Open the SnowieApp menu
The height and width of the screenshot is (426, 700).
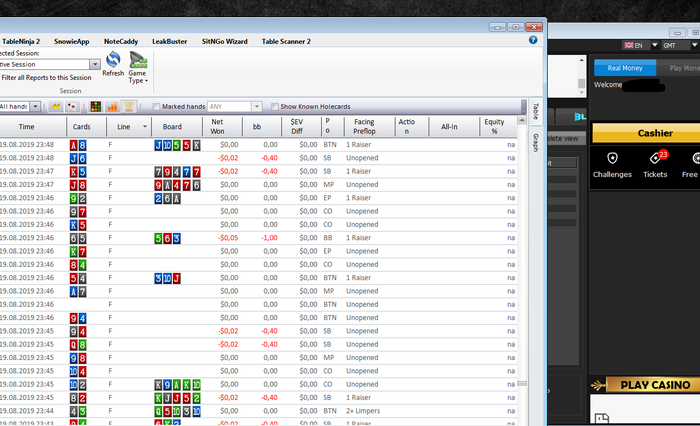pos(71,41)
